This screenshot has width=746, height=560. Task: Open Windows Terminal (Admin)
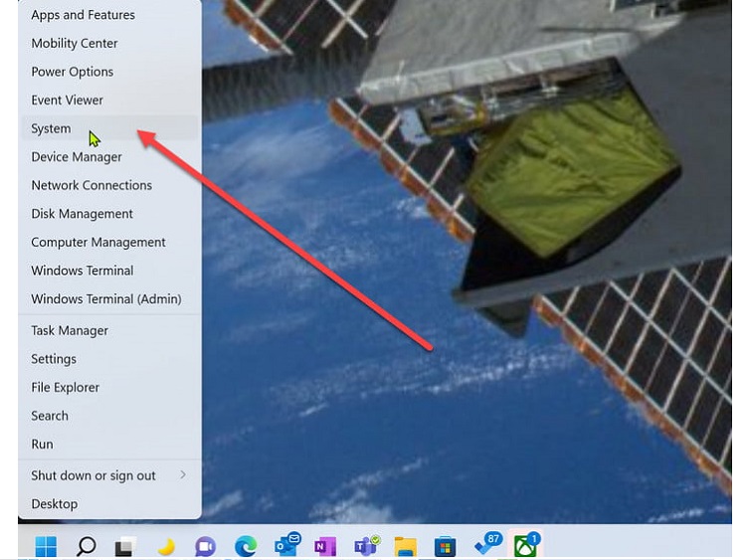[105, 299]
